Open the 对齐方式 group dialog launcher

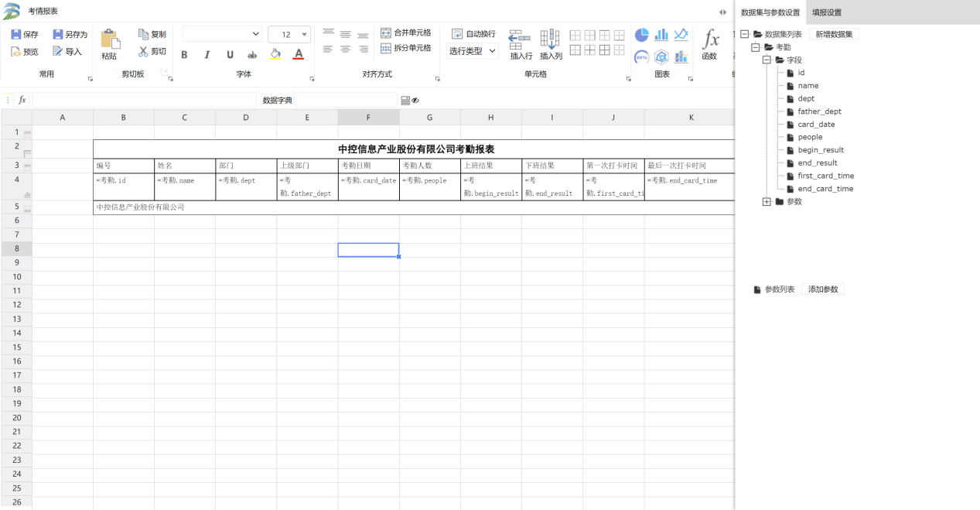tap(438, 79)
